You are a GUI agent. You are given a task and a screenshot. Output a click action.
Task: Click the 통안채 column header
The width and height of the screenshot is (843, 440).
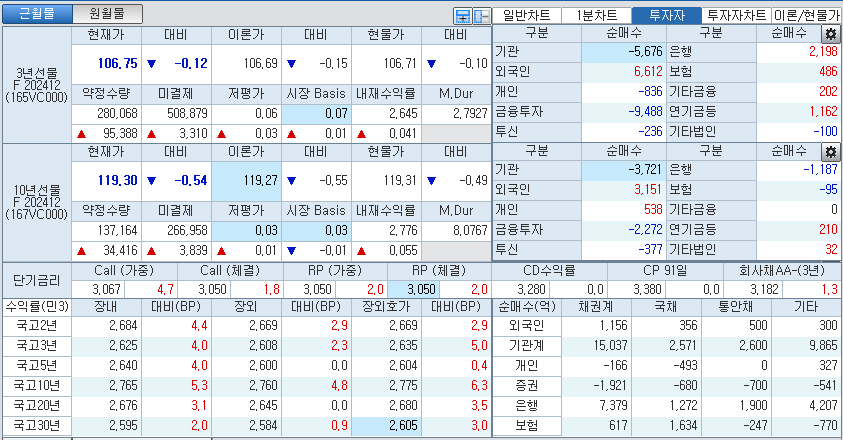tap(737, 307)
